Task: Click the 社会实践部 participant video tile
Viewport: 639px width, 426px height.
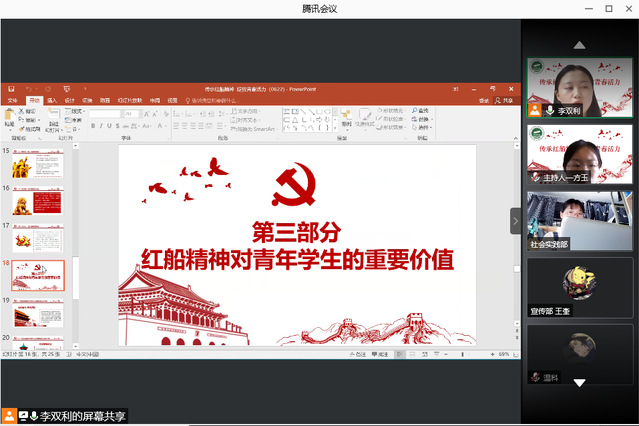Action: (x=580, y=220)
